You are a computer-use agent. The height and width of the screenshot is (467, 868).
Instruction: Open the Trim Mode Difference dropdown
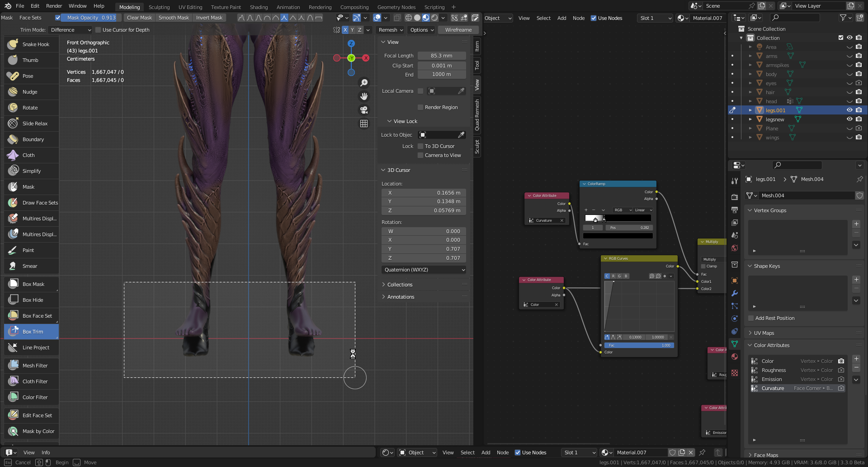pos(71,30)
